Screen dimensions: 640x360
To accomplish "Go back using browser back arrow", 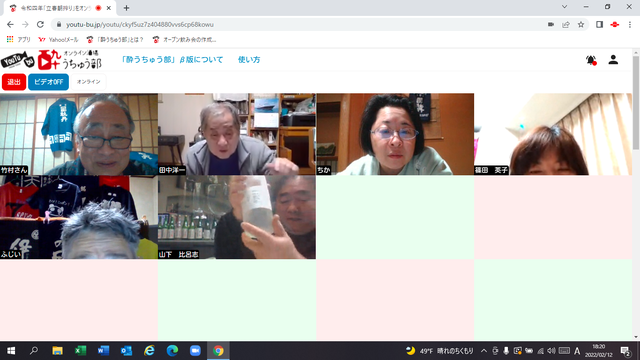I will (x=10, y=24).
